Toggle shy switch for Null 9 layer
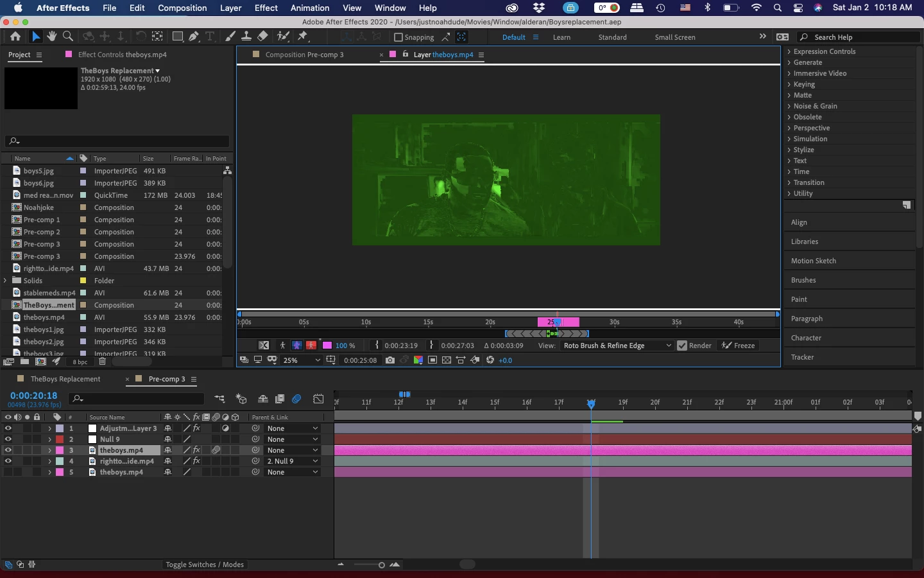924x578 pixels. pyautogui.click(x=167, y=439)
